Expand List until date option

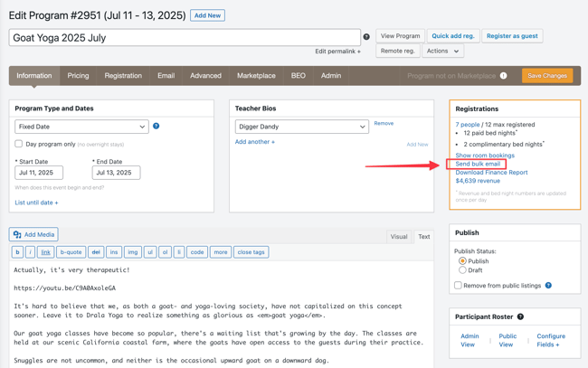point(36,203)
